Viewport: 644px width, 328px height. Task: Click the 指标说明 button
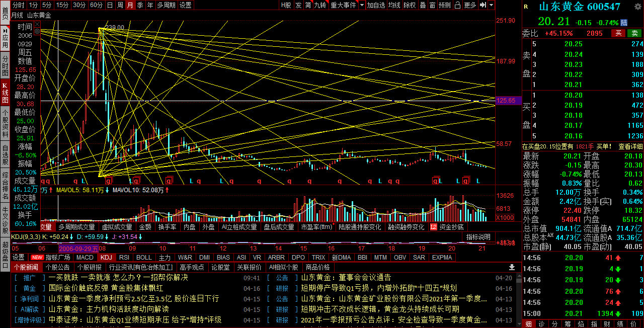click(x=478, y=237)
